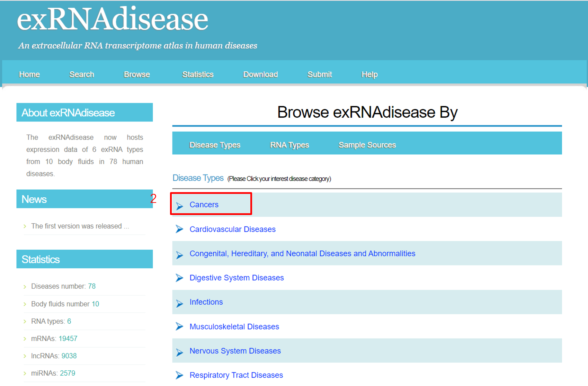
Task: Click arrow icon next to Respiratory Tract Diseases
Action: click(179, 375)
